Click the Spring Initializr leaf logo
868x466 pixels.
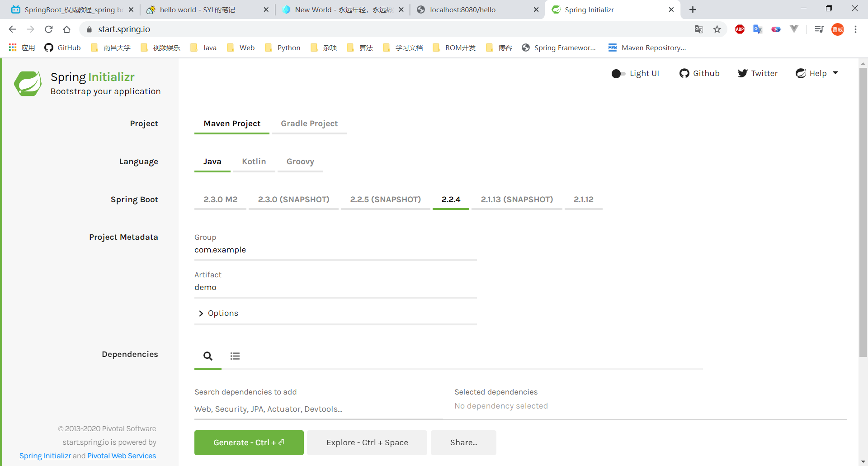(x=28, y=83)
